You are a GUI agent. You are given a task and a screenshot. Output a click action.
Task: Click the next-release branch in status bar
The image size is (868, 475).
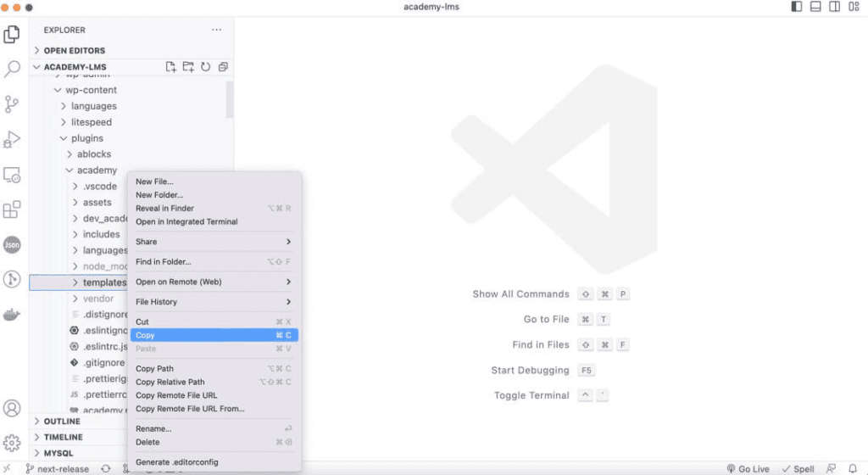58,468
